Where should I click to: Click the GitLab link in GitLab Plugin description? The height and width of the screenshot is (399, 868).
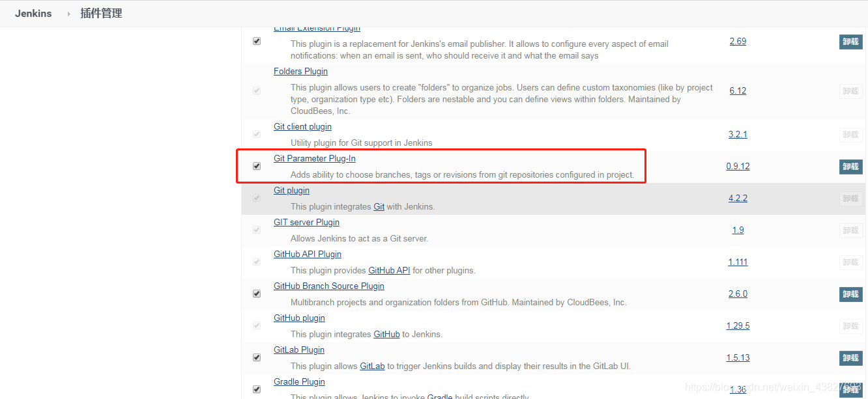pos(372,366)
